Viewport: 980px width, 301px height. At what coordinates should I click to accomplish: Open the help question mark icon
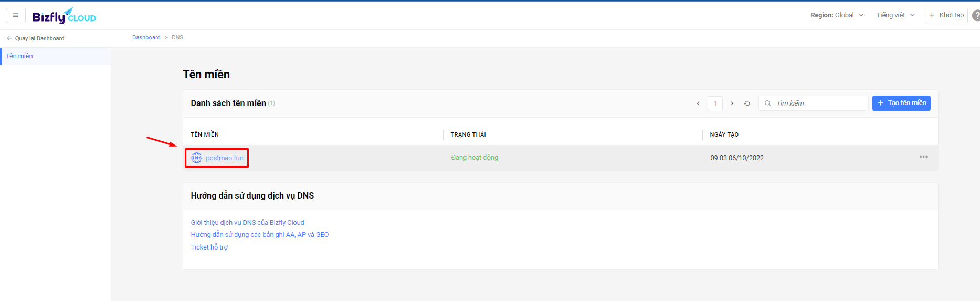tap(976, 15)
